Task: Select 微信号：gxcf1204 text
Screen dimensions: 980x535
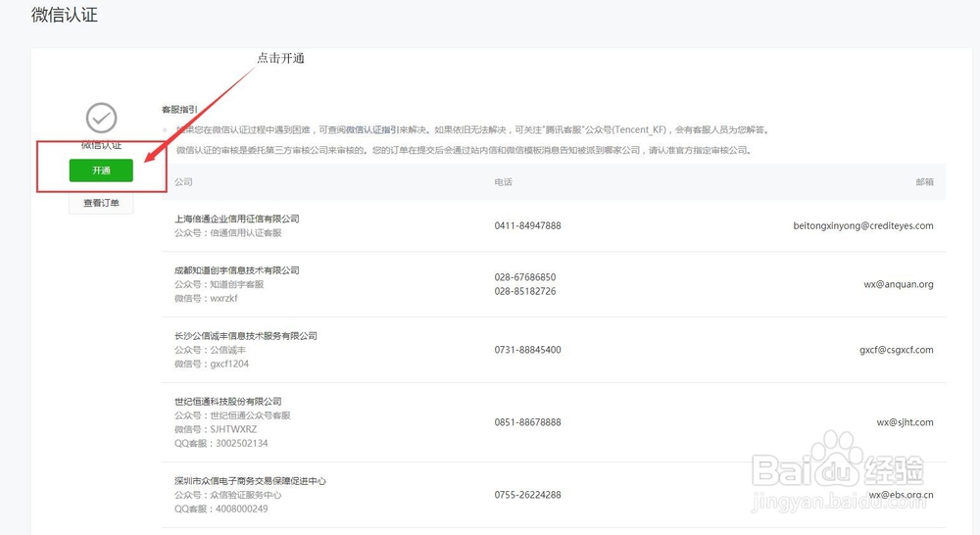Action: [212, 364]
